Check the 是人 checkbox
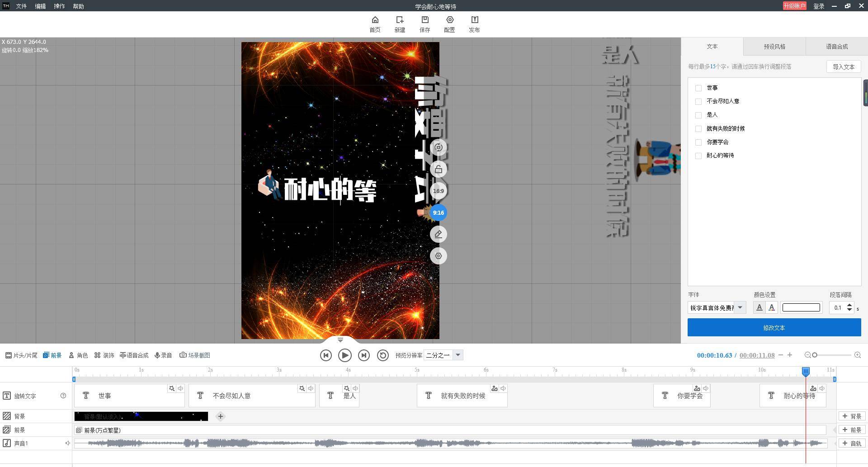The image size is (868, 467). pyautogui.click(x=698, y=115)
